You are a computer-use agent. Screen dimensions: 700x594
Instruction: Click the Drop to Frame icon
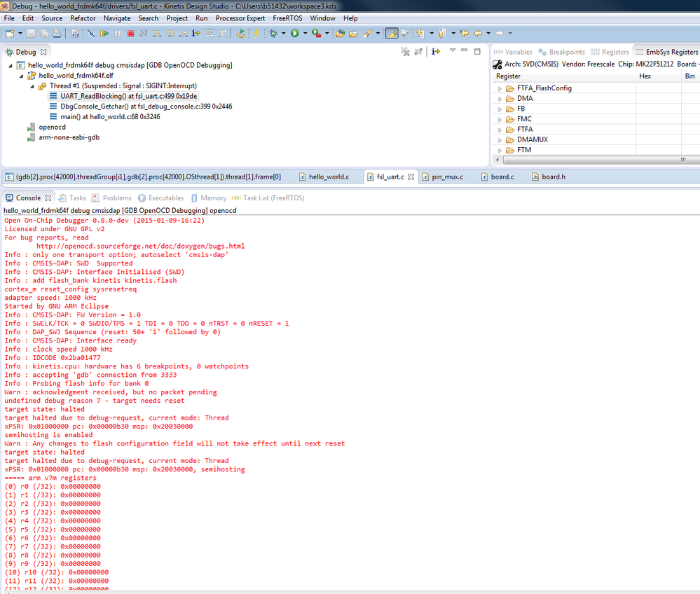click(x=209, y=34)
